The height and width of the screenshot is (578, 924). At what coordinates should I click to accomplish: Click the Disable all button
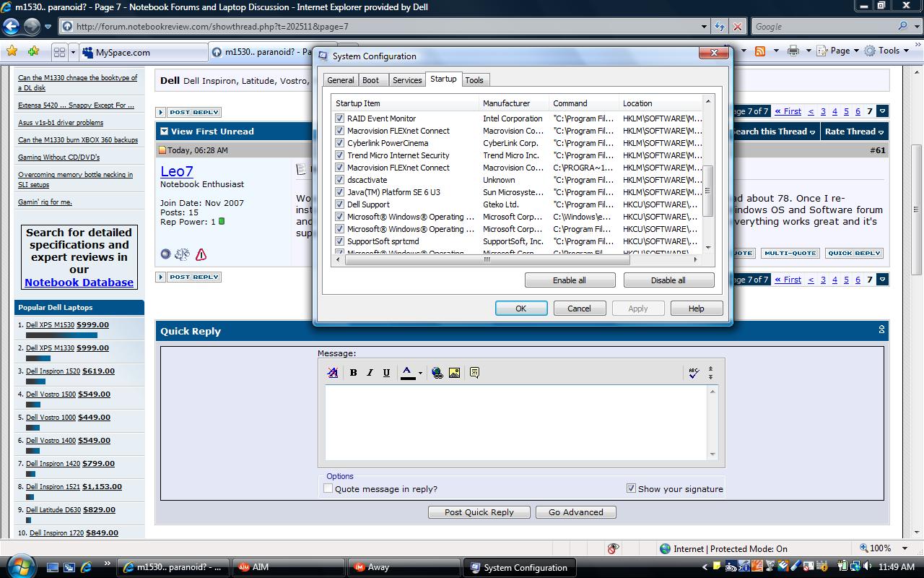click(668, 280)
